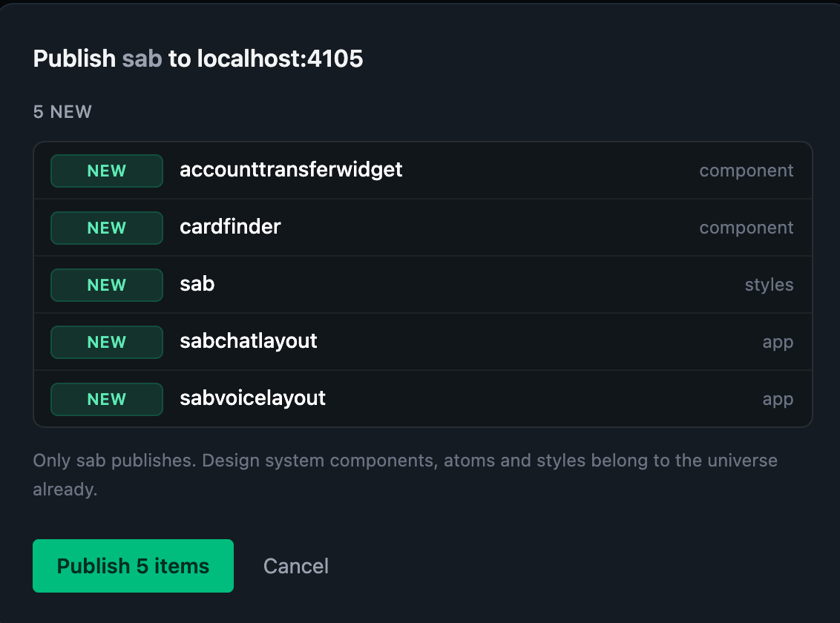This screenshot has height=623, width=840.
Task: Cancel the publish dialog
Action: [x=296, y=567]
